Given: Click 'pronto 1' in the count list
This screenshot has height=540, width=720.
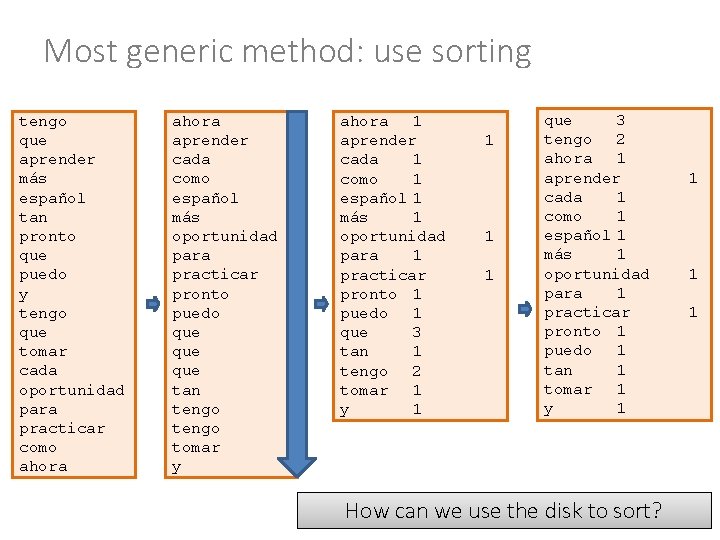Looking at the screenshot, I should [x=380, y=295].
